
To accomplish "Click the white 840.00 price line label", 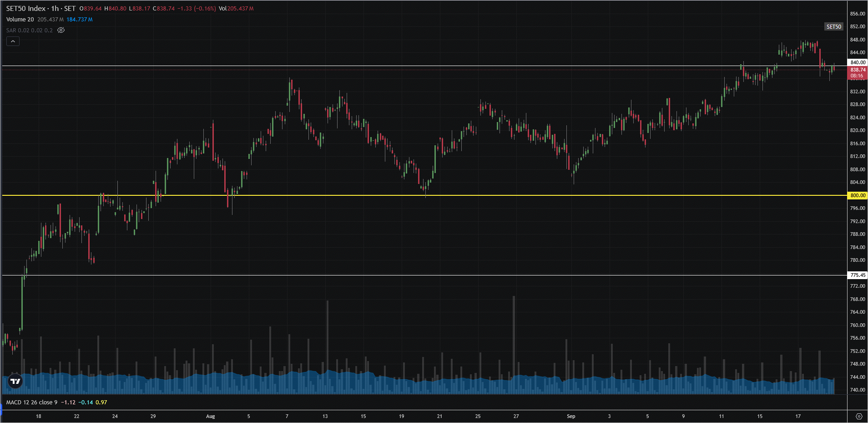I will [x=858, y=62].
